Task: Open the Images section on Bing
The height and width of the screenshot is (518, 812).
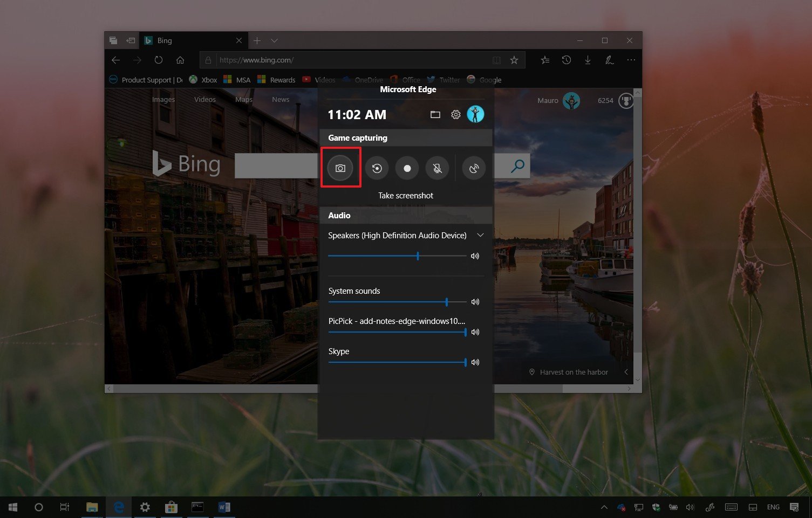Action: point(163,99)
